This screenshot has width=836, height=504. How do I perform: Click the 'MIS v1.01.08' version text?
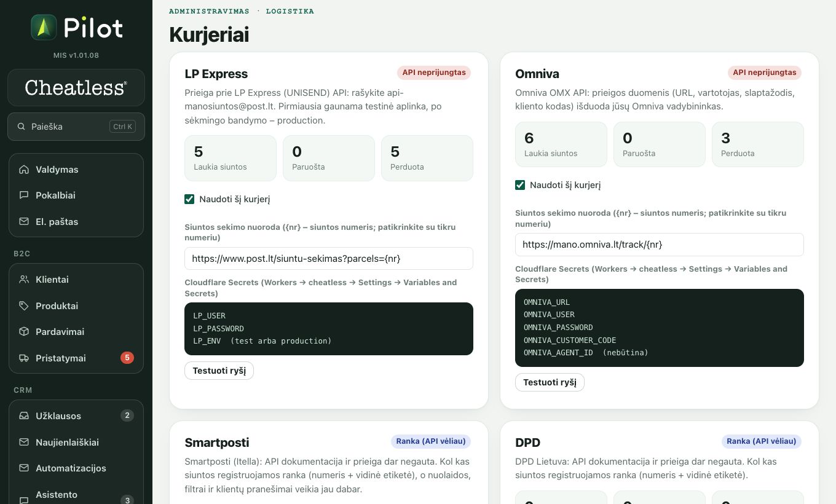[x=76, y=55]
